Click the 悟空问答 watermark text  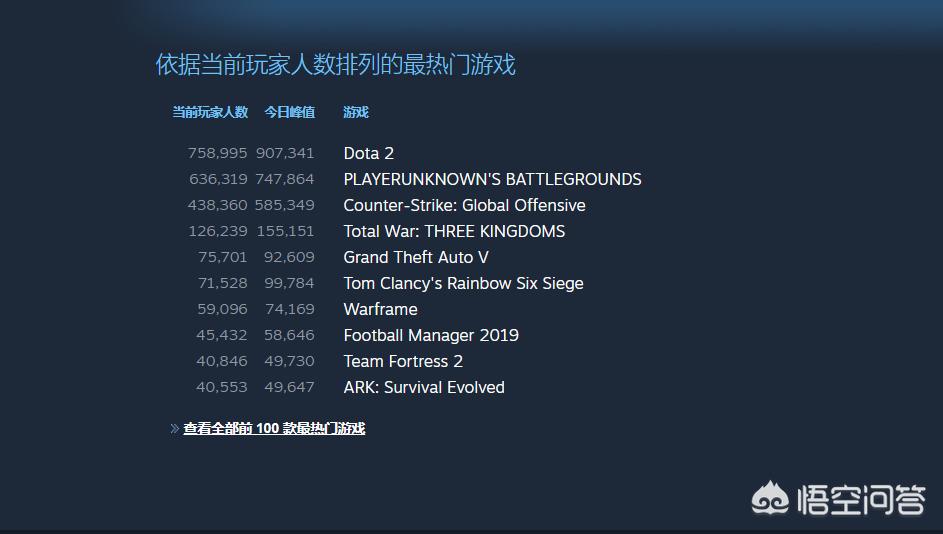point(861,499)
